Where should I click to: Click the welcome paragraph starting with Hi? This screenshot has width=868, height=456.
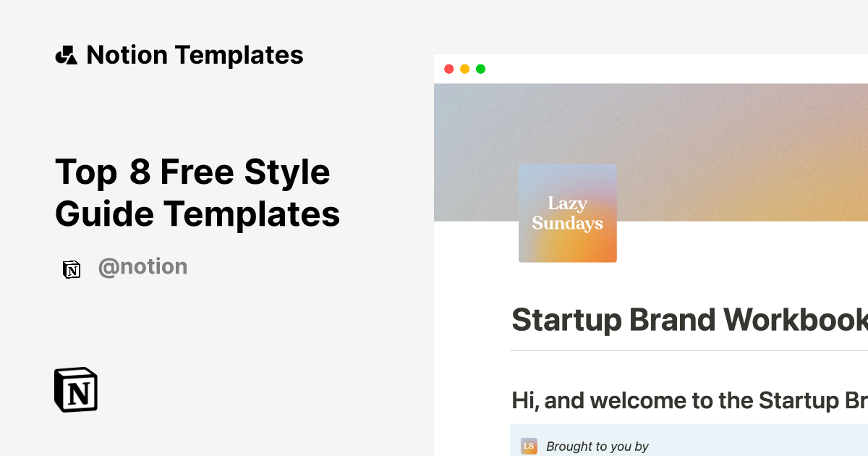[x=687, y=400]
